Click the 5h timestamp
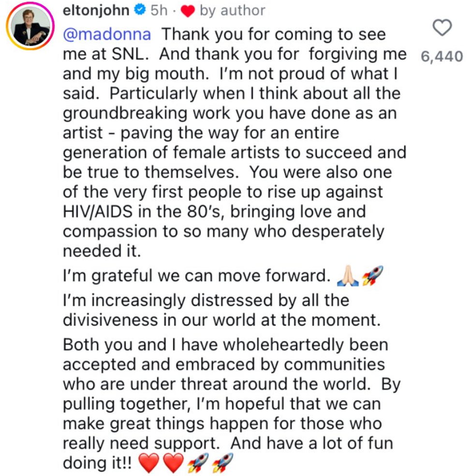This screenshot has width=474, height=476. point(159,11)
